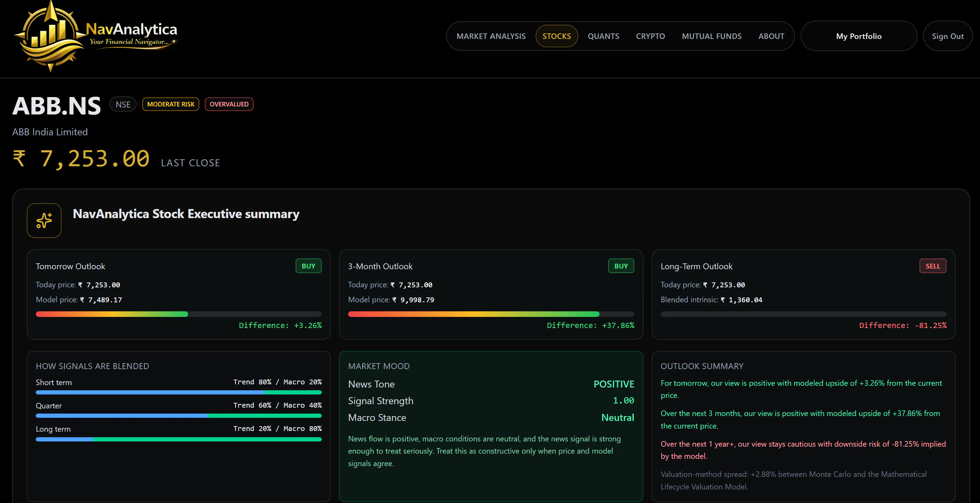Viewport: 980px width, 503px height.
Task: Click the Valuation-method spread note
Action: pyautogui.click(x=794, y=480)
